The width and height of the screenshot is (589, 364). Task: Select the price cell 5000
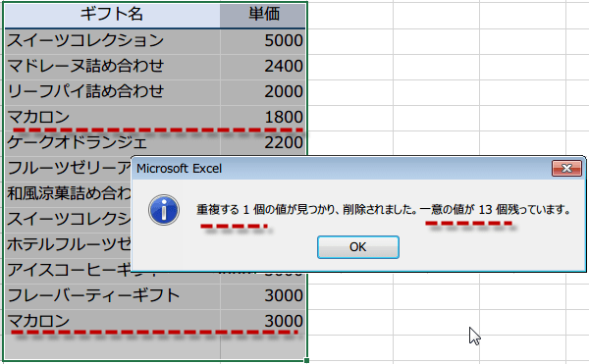(263, 40)
